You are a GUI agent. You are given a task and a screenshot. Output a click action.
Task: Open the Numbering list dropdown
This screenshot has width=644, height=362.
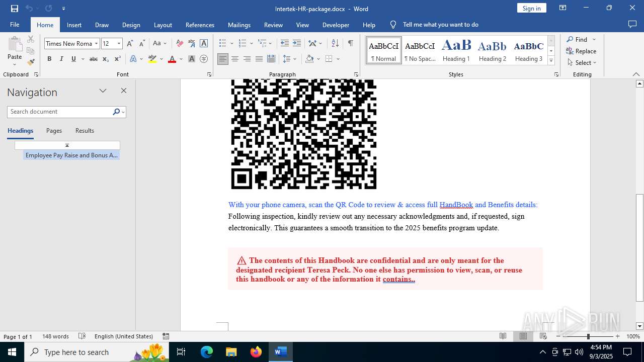tap(252, 44)
